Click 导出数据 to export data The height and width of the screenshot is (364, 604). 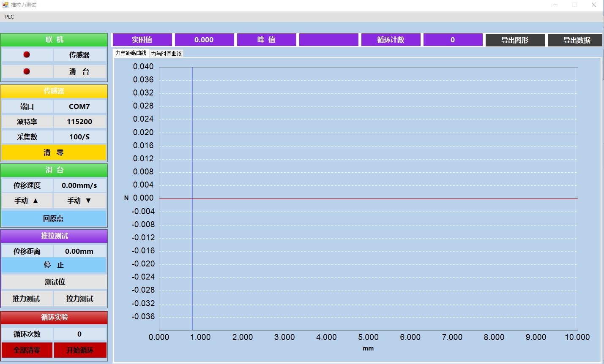pos(577,40)
